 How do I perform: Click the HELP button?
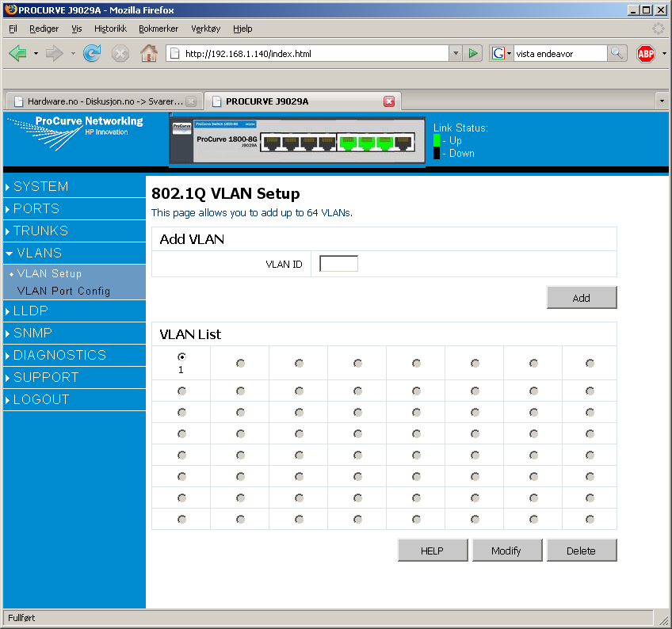coord(433,551)
